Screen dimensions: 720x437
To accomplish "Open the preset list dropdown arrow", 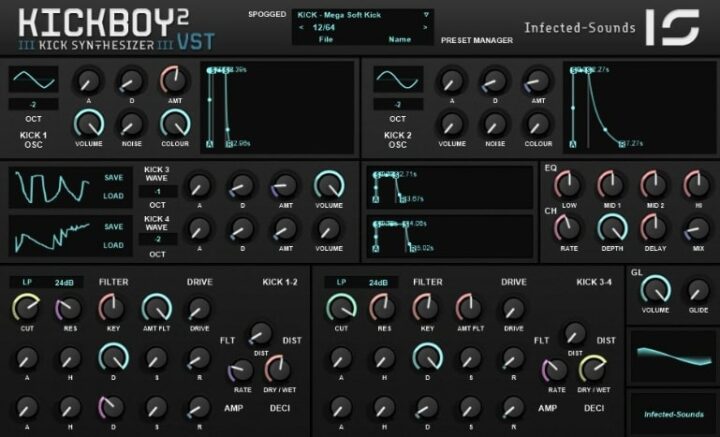I will point(425,15).
